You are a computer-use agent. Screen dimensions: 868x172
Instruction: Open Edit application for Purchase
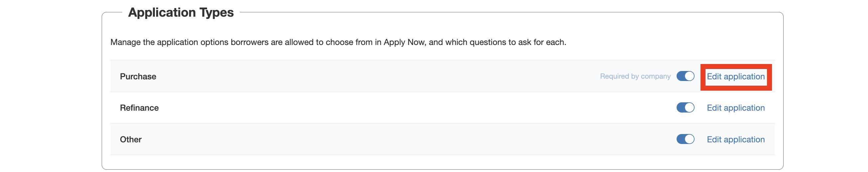coord(735,77)
